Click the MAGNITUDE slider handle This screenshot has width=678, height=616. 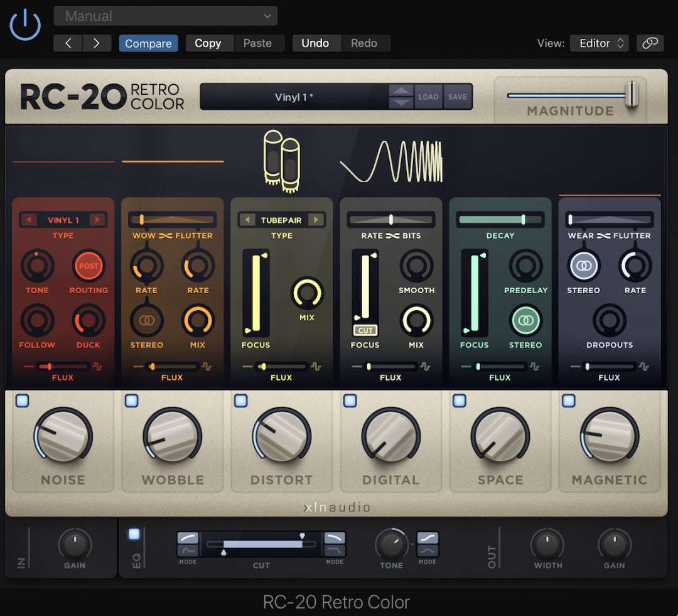tap(632, 94)
